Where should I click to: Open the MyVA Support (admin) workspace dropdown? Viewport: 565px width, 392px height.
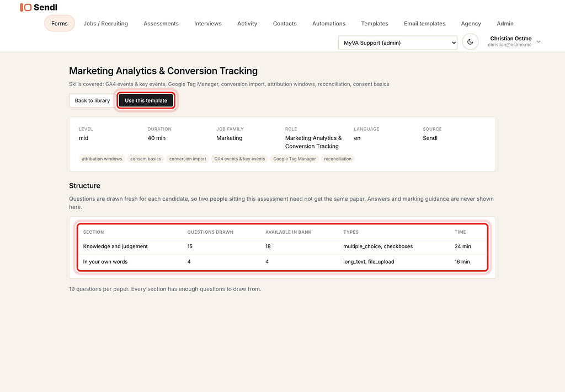point(398,42)
